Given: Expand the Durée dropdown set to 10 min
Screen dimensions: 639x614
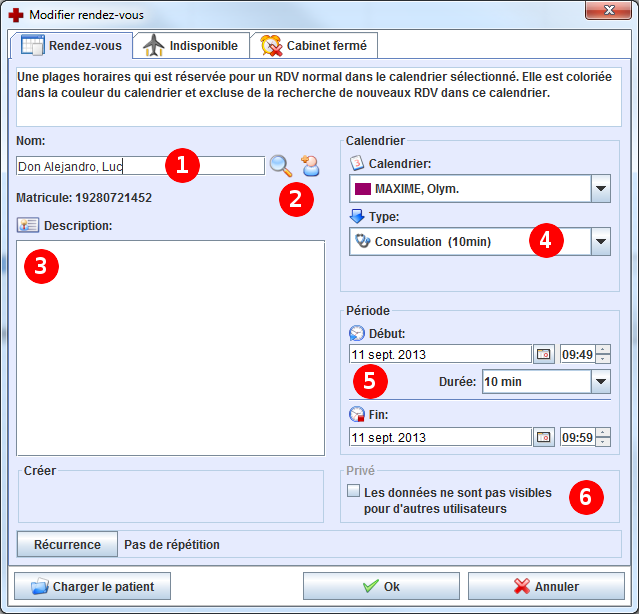Looking at the screenshot, I should coord(600,381).
